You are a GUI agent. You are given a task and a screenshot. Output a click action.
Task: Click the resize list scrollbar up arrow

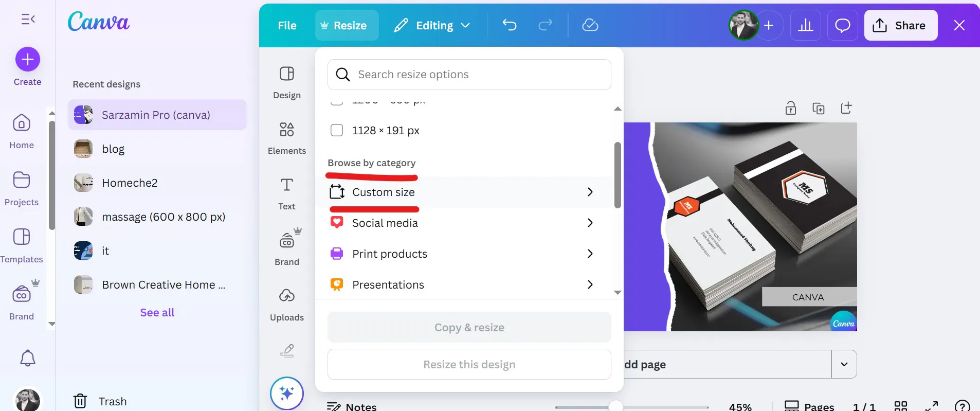(x=618, y=109)
